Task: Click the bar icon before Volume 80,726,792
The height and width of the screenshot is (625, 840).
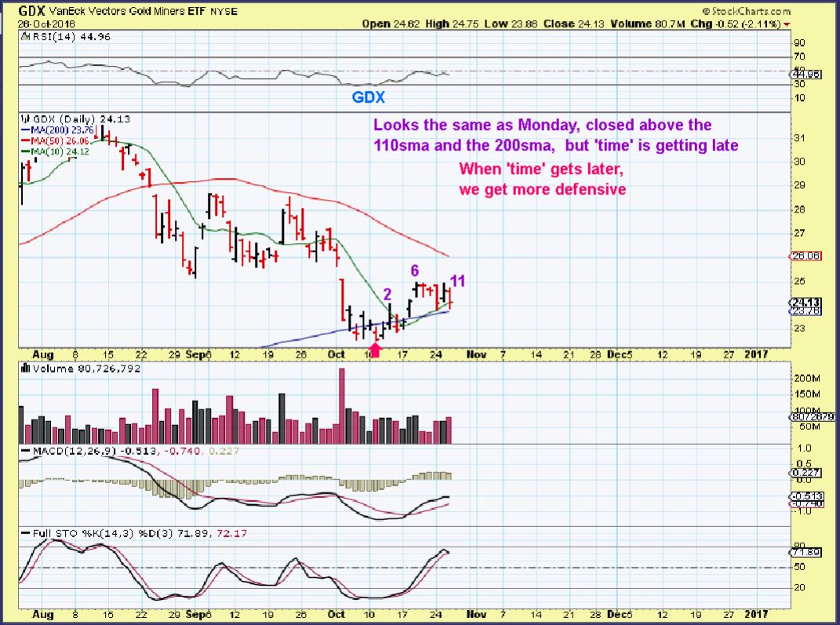Action: pos(24,369)
